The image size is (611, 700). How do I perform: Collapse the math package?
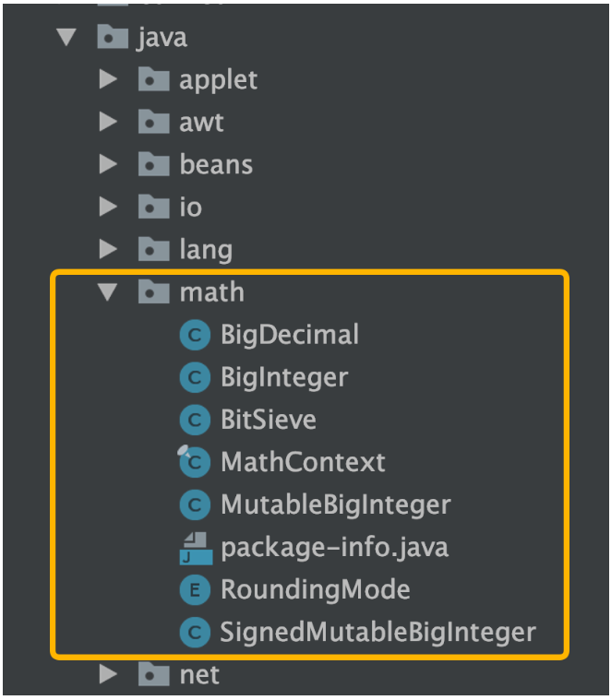[x=108, y=292]
